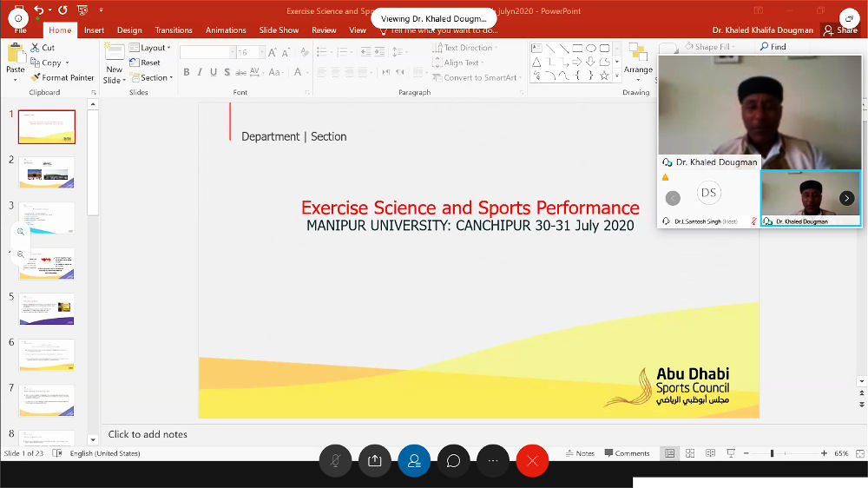The image size is (868, 488).
Task: Open the font name combo box
Action: 207,52
